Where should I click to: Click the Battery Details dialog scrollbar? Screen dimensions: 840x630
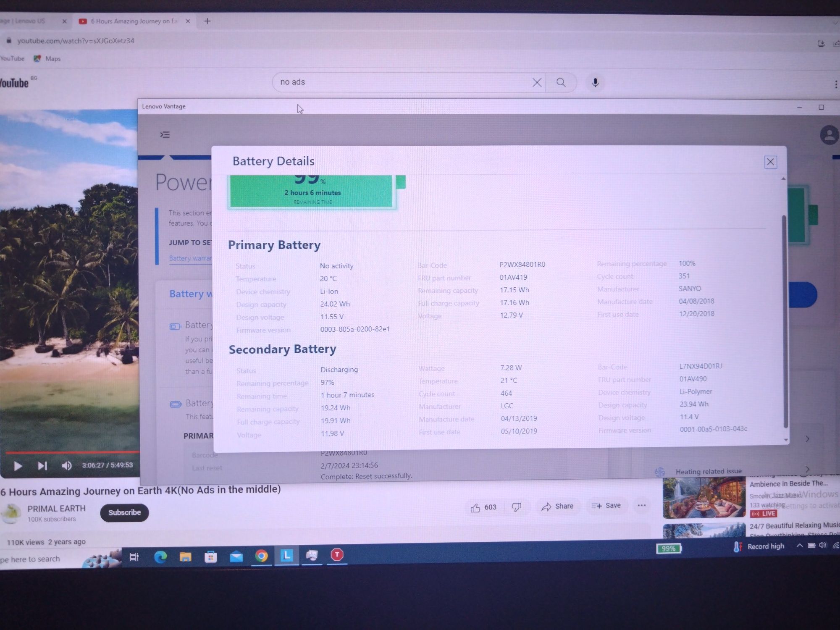[784, 321]
